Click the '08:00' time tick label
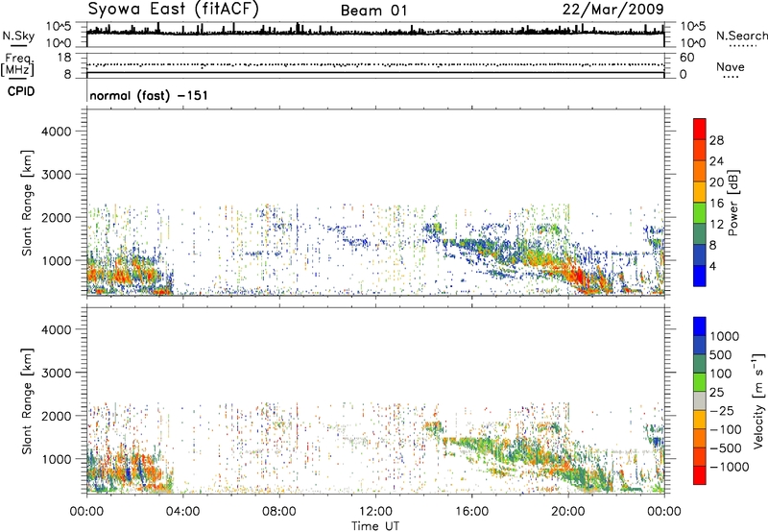768x532 pixels. point(278,512)
